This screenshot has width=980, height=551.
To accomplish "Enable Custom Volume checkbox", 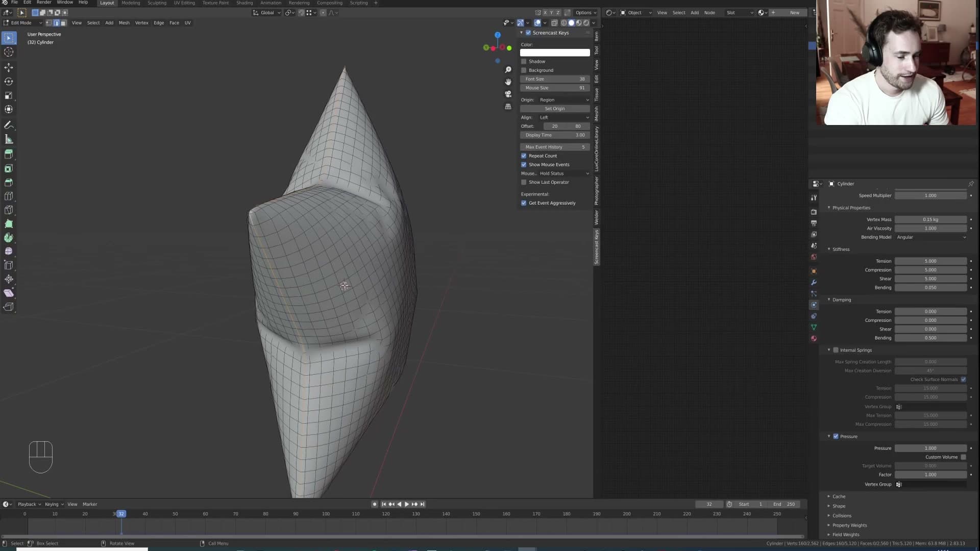I will click(x=963, y=457).
